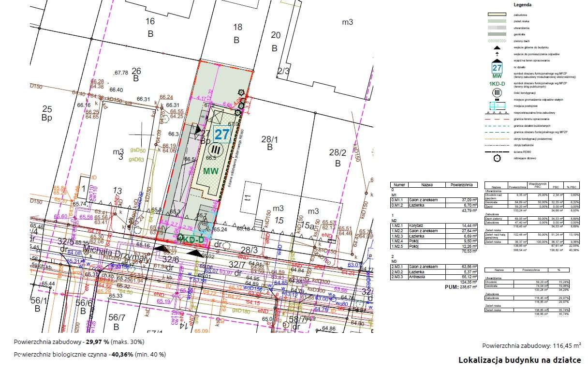Select the orange underground storey outline sample
Image resolution: width=588 pixels, height=374 pixels.
497,139
